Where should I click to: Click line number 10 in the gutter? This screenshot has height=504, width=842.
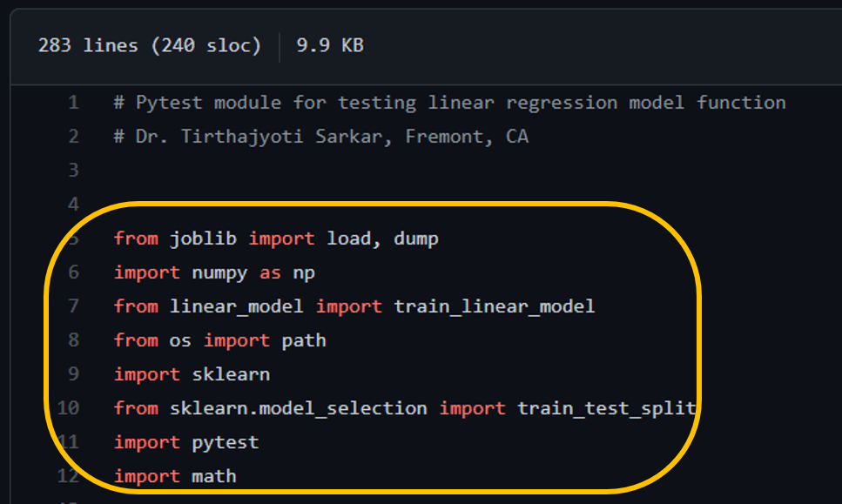click(68, 408)
